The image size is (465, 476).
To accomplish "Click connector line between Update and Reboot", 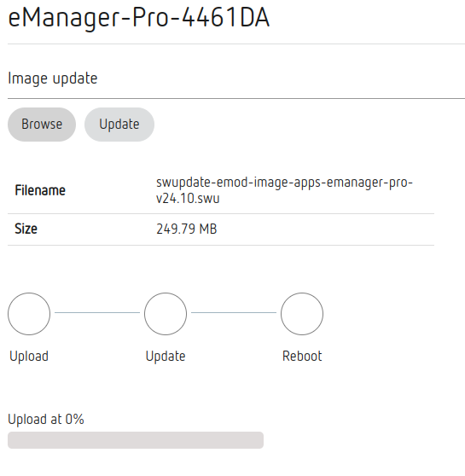I will pos(234,312).
